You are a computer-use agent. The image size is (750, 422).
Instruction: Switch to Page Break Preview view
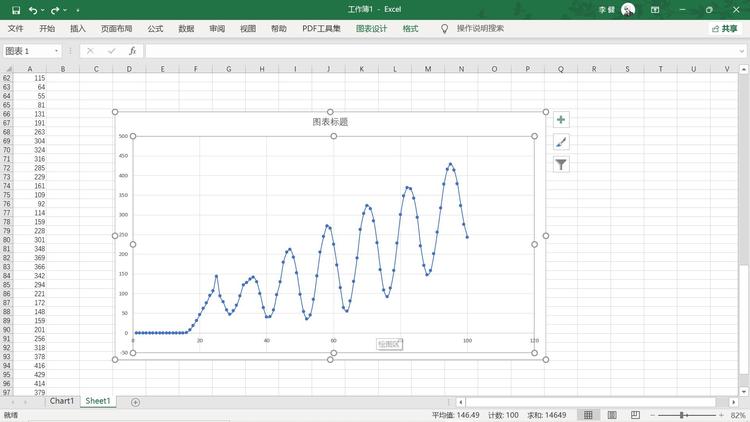[x=635, y=415]
